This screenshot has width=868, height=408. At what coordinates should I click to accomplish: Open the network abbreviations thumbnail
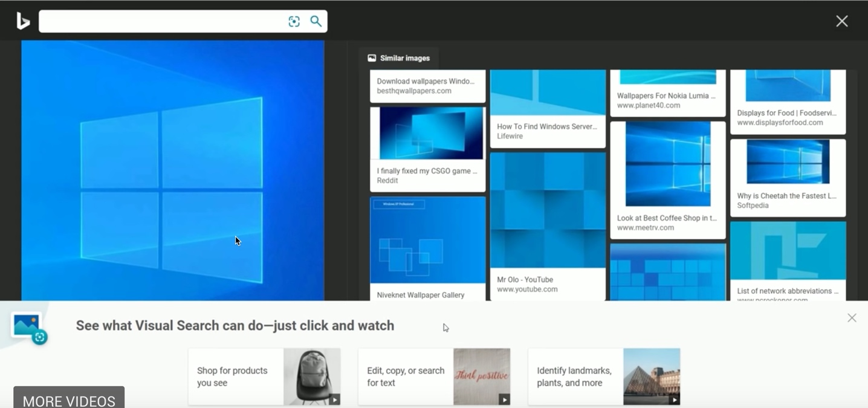click(788, 251)
